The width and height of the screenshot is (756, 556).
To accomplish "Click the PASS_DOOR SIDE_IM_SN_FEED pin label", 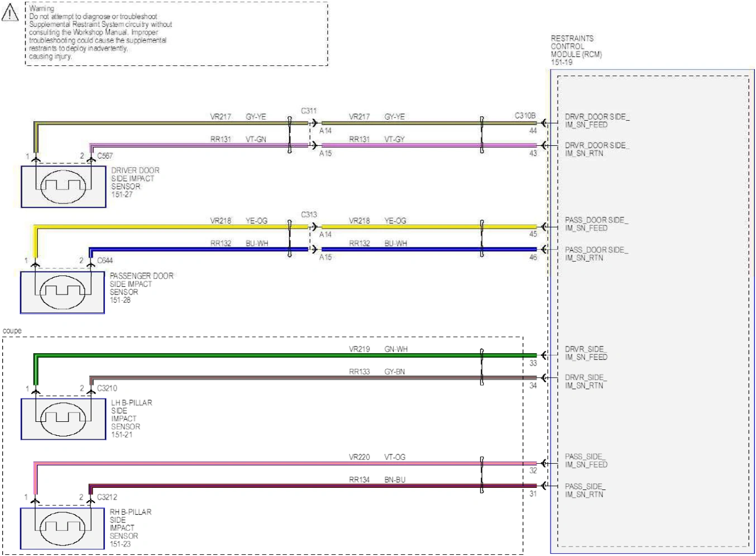I will click(596, 224).
